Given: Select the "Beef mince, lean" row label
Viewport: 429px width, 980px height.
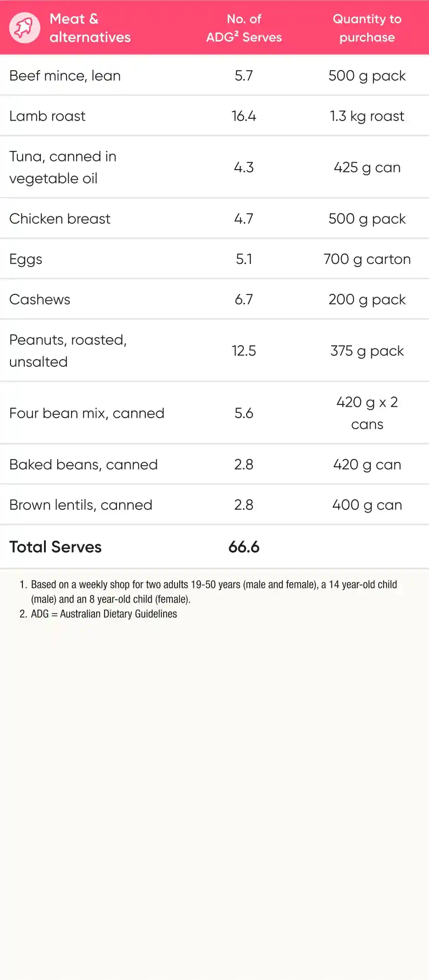Looking at the screenshot, I should click(65, 76).
